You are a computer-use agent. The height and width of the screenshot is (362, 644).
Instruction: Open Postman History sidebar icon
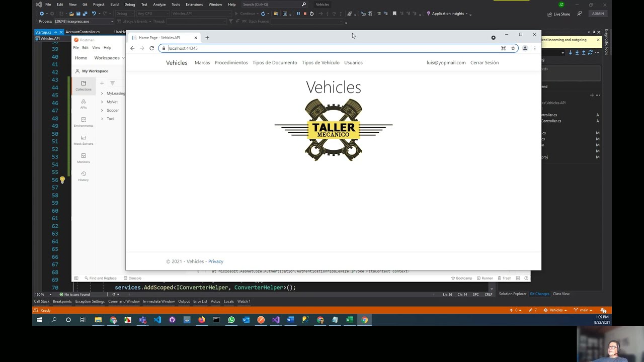tap(84, 176)
